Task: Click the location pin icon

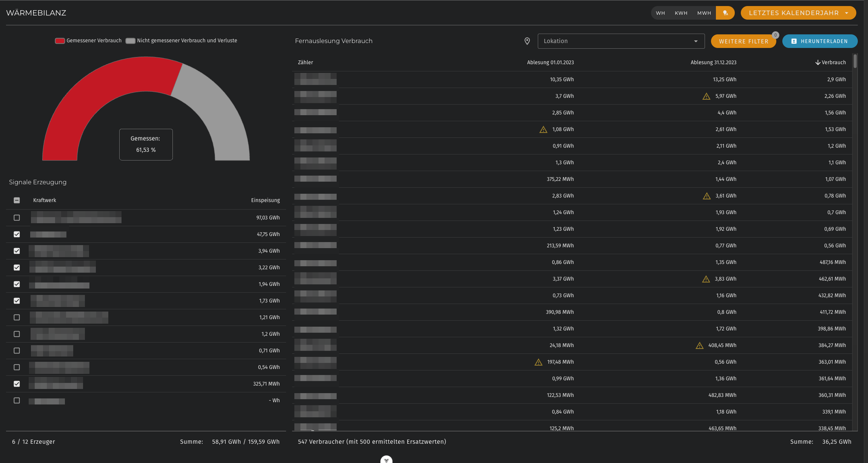Action: pyautogui.click(x=527, y=41)
